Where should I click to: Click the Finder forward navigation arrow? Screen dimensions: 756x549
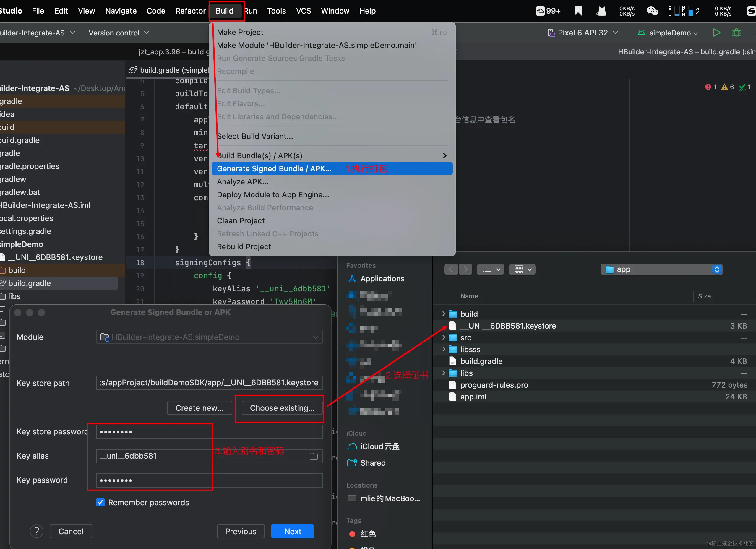point(466,269)
